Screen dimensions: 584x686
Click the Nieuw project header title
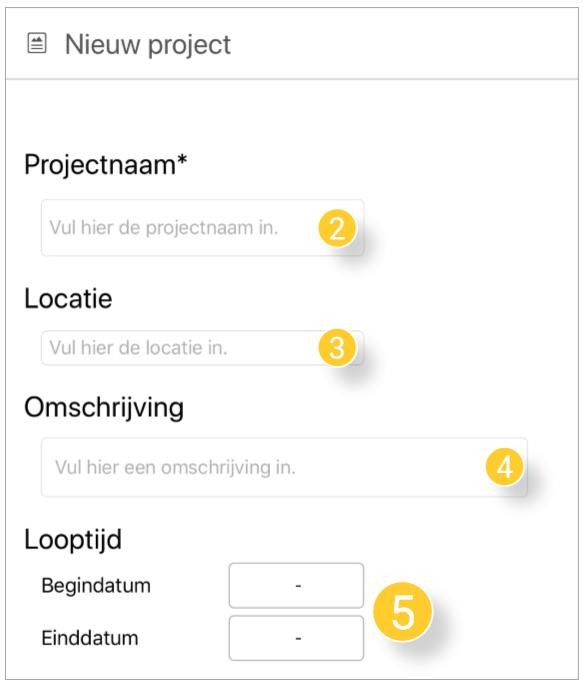pyautogui.click(x=148, y=45)
